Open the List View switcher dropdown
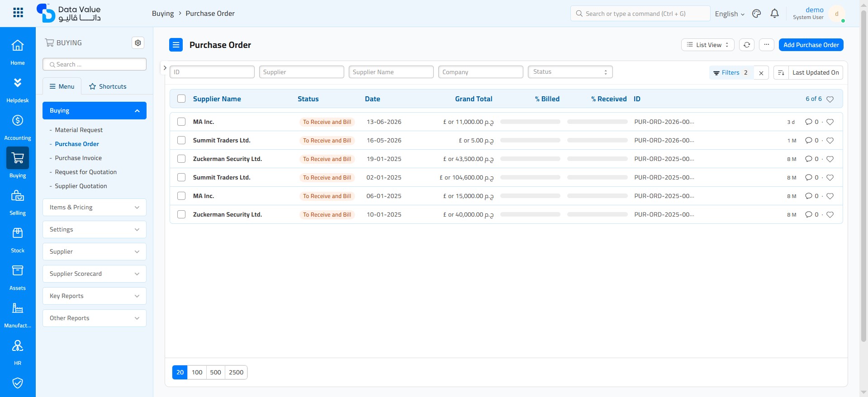This screenshot has height=397, width=868. pos(707,45)
